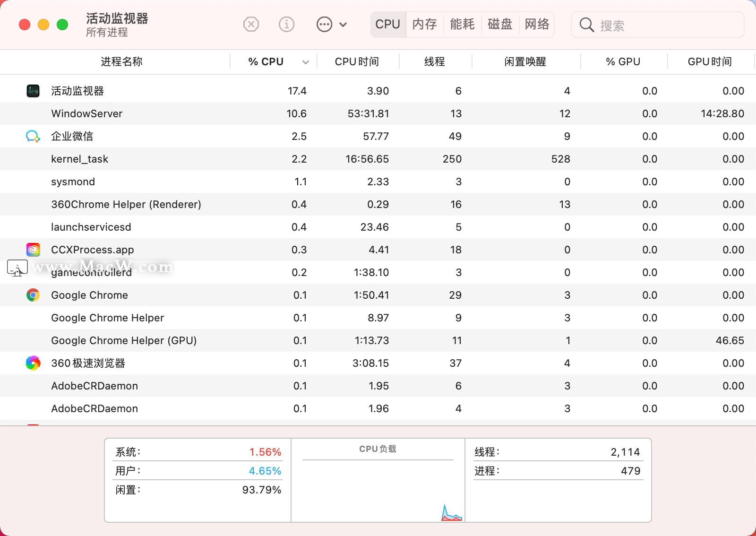Click the 进程 count 479
The height and width of the screenshot is (536, 756).
click(631, 471)
